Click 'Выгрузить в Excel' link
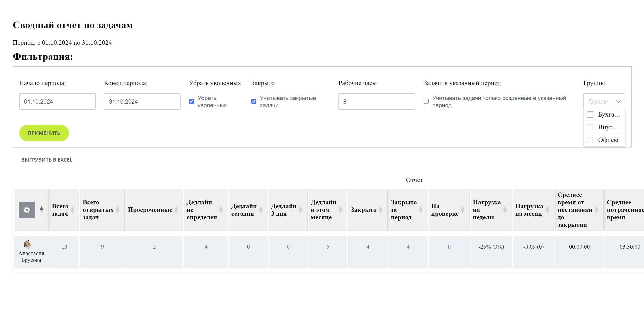The image size is (644, 332). 47,160
